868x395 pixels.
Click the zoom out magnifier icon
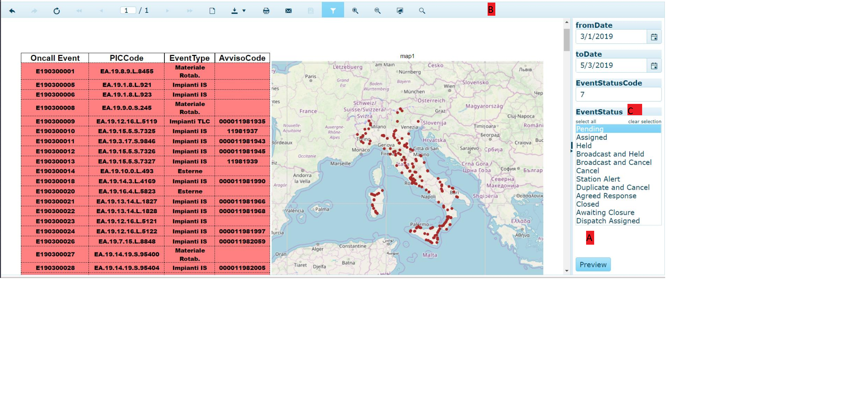(377, 11)
